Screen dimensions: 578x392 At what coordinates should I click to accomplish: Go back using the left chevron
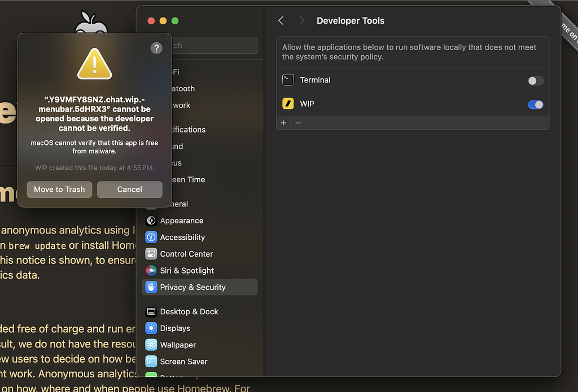pyautogui.click(x=281, y=21)
